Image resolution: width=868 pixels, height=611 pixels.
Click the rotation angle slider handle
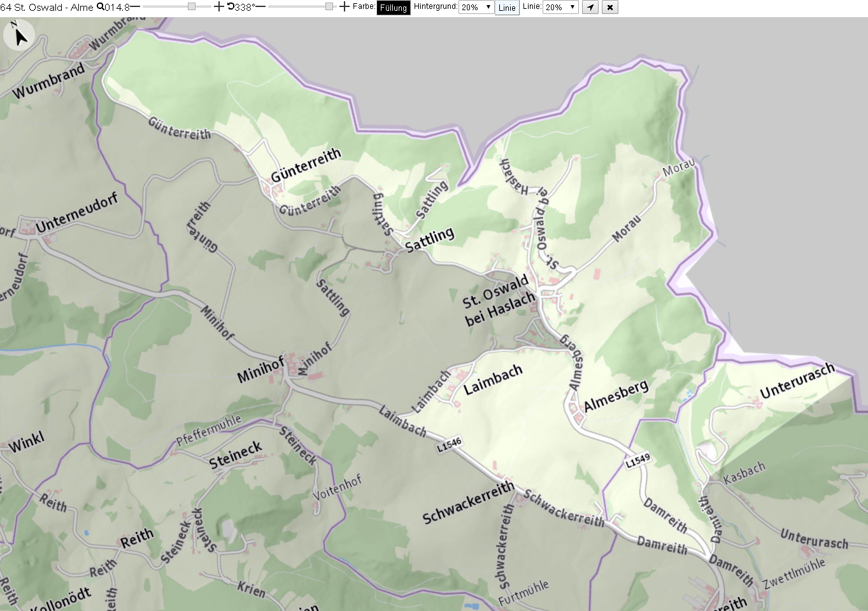[329, 6]
